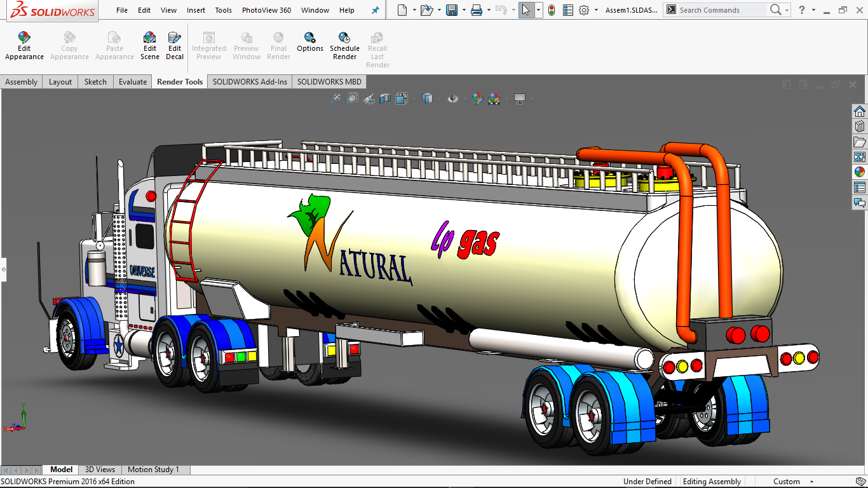The width and height of the screenshot is (868, 488).
Task: Open PhotoView 360 Options
Action: pos(310,43)
